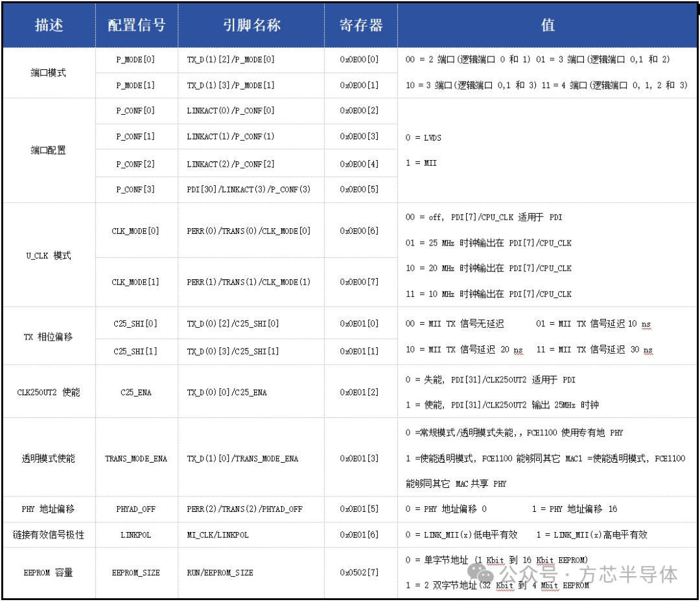
Task: Click the 值 column header
Action: point(547,25)
